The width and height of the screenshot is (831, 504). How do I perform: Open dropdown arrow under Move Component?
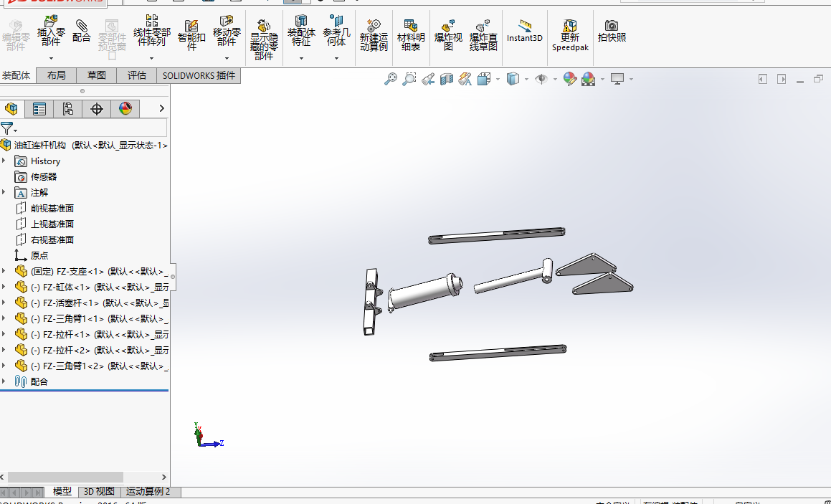pyautogui.click(x=227, y=58)
